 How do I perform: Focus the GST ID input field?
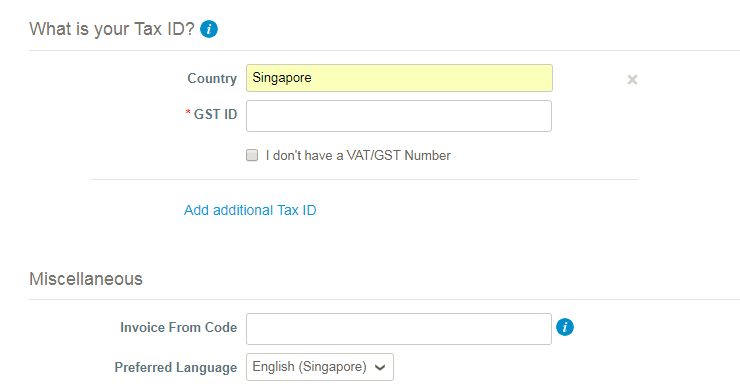pyautogui.click(x=399, y=116)
